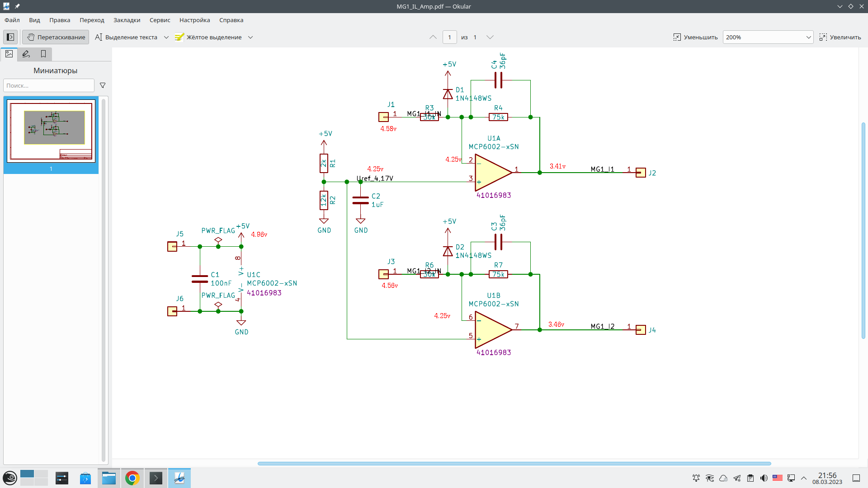Activate the Перетаскивание browse tool
The height and width of the screenshot is (488, 868).
(56, 37)
